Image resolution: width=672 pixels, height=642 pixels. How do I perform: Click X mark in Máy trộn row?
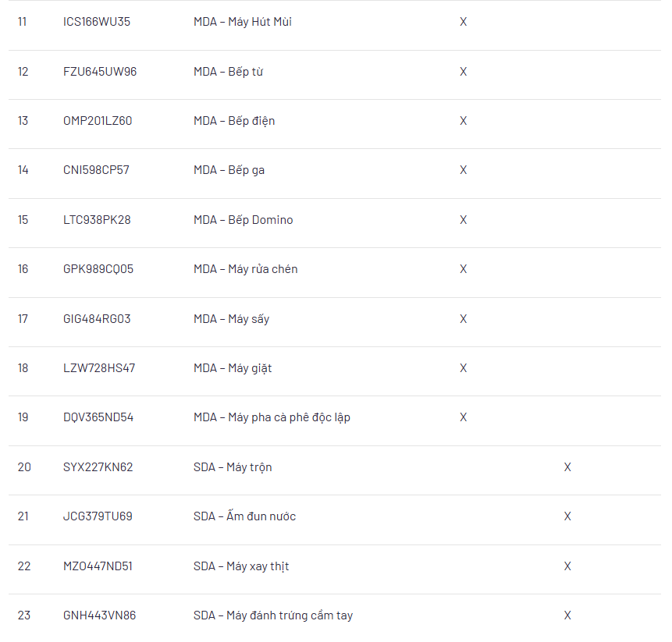(x=567, y=467)
